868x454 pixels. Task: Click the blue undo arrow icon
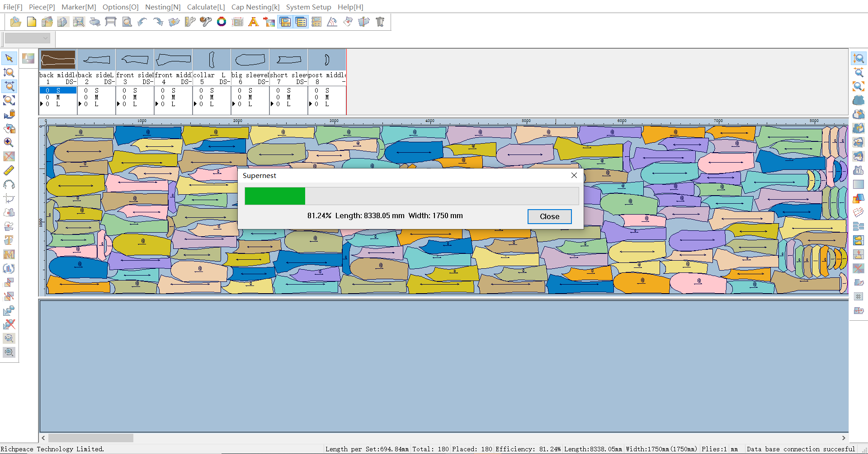click(x=142, y=22)
